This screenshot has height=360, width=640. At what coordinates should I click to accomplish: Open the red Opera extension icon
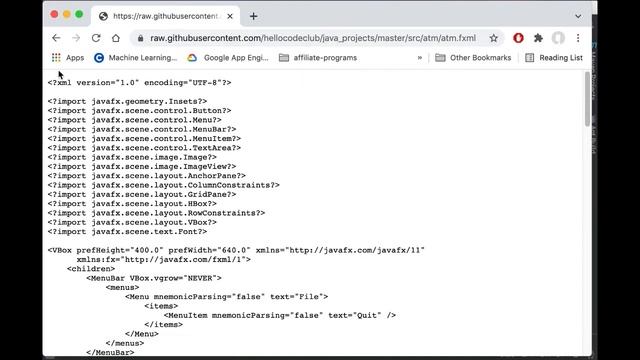(518, 38)
